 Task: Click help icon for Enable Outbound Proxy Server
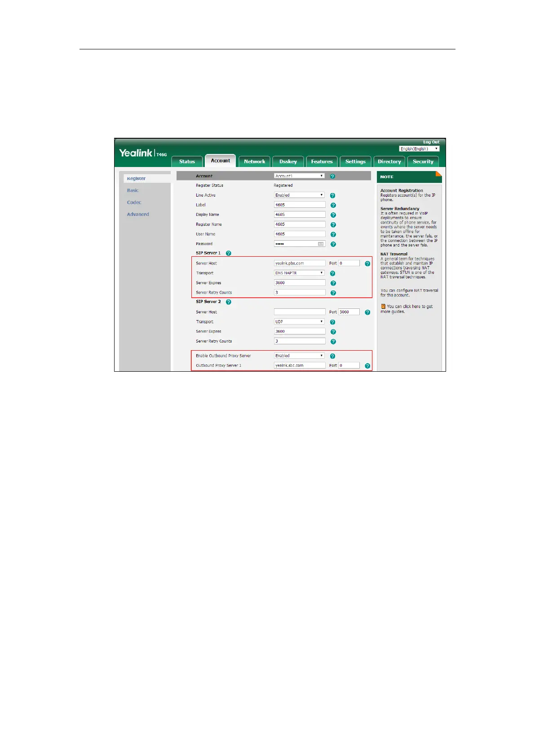[x=332, y=356]
